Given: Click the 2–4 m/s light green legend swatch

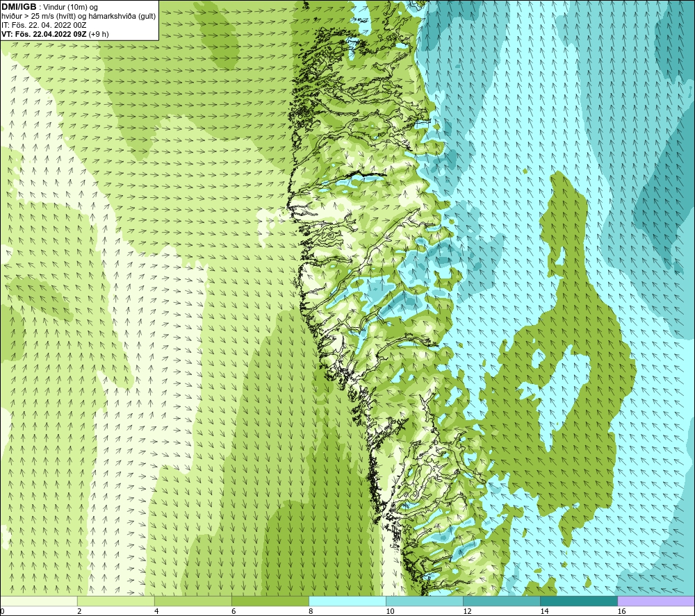Looking at the screenshot, I should (116, 601).
